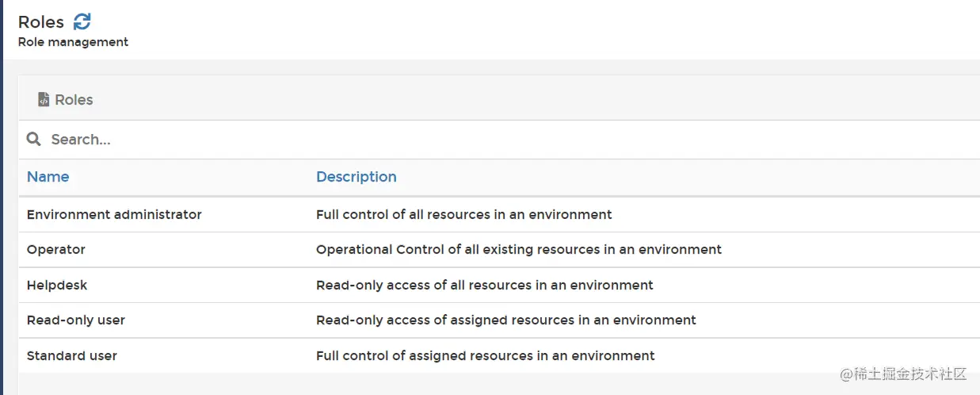Click the Operational Control description text
Image resolution: width=980 pixels, height=395 pixels.
tap(518, 249)
